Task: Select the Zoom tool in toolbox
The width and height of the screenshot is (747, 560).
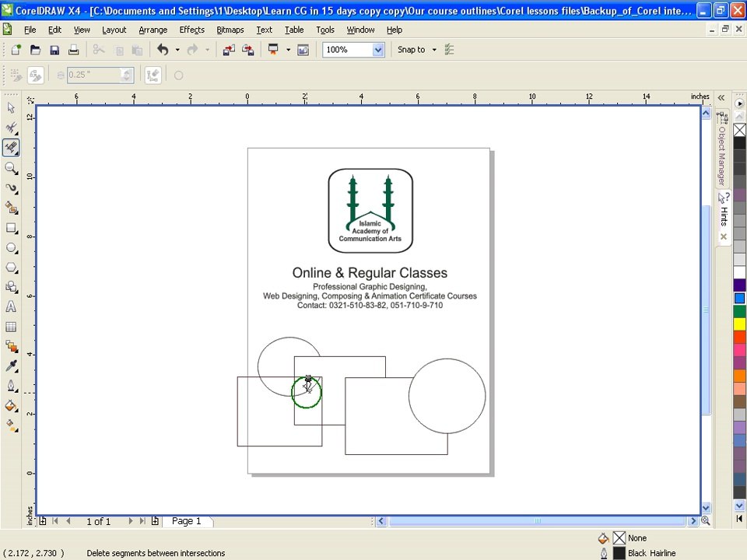Action: coord(11,168)
